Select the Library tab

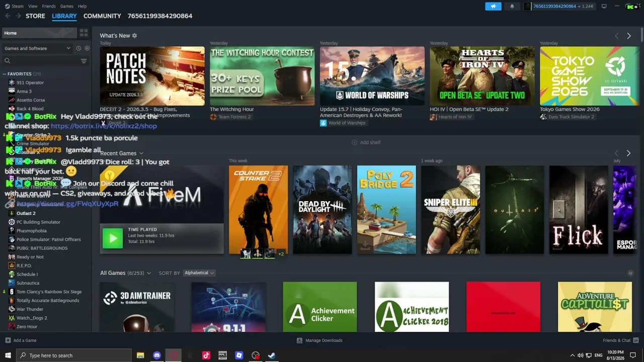[64, 16]
